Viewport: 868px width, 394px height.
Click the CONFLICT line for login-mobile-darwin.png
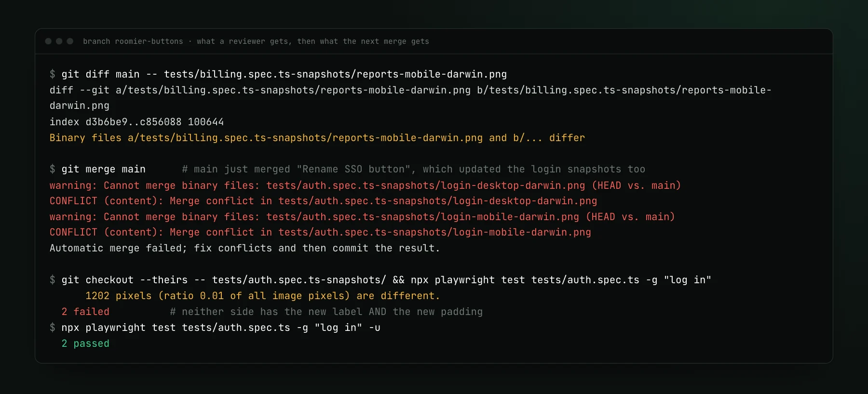320,232
